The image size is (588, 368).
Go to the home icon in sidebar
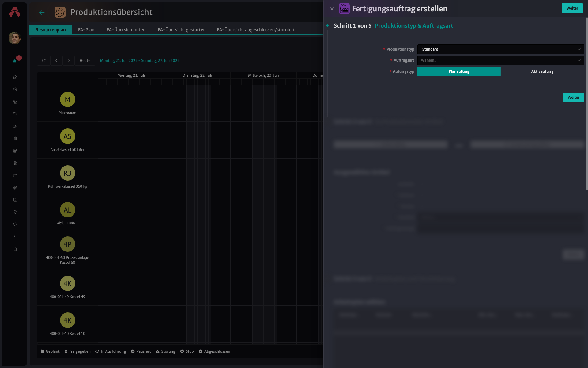[x=15, y=77]
